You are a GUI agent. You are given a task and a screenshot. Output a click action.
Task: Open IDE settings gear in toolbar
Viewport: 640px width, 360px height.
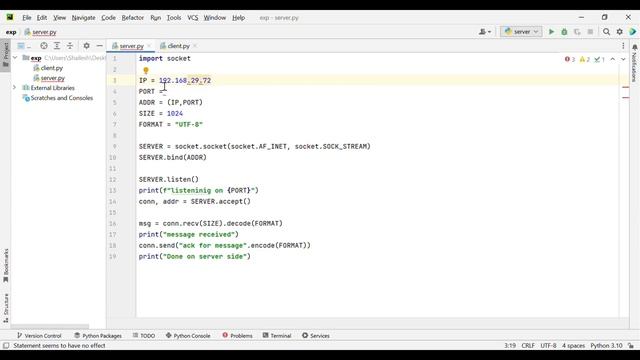pos(620,32)
